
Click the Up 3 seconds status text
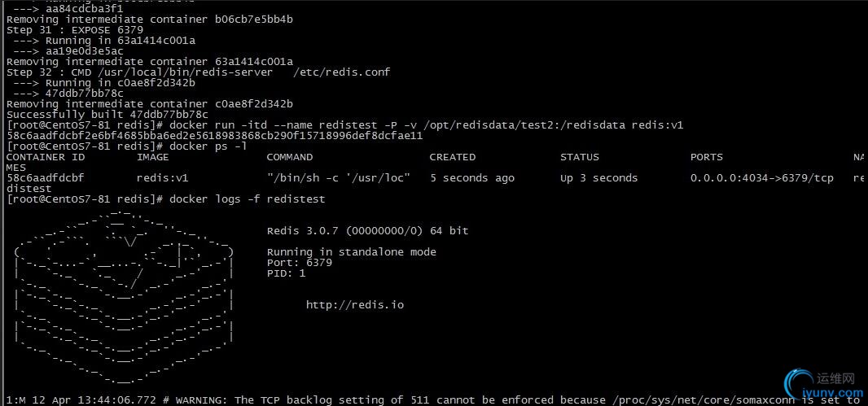point(599,178)
